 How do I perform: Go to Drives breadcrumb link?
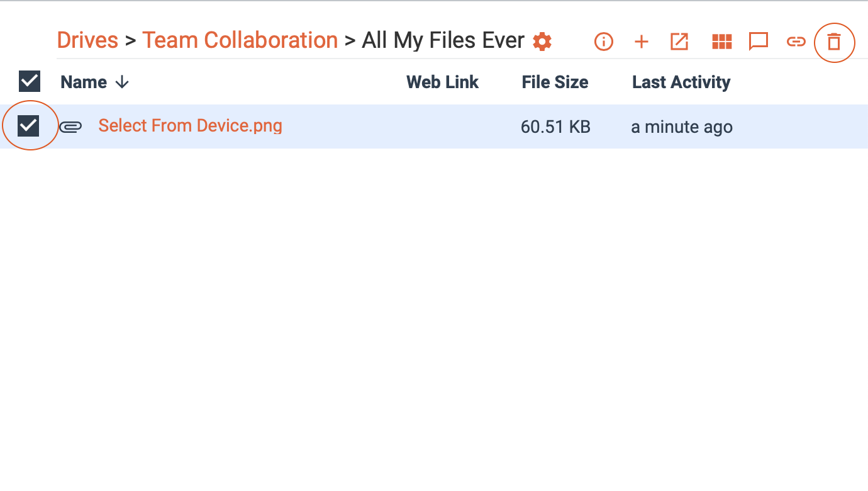87,40
